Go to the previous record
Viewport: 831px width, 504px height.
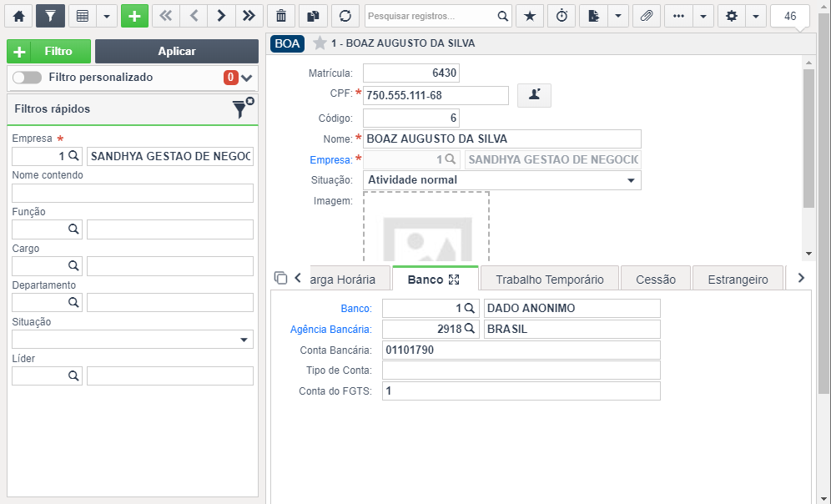[194, 16]
